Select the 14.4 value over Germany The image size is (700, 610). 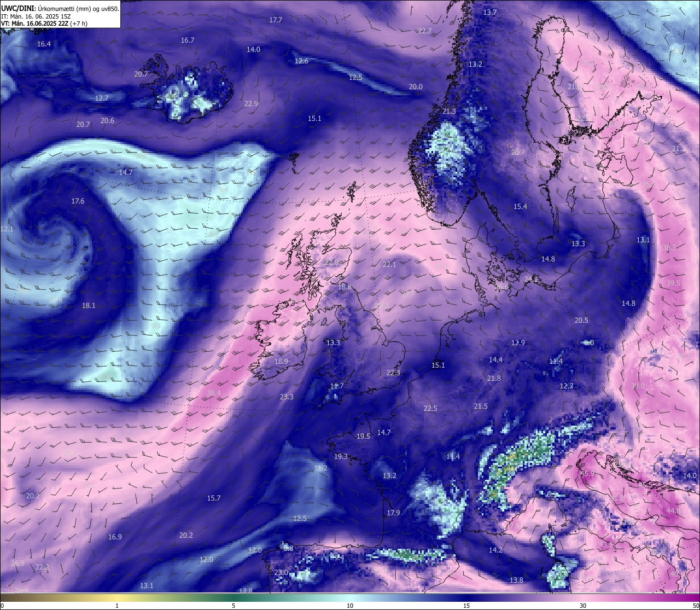click(495, 359)
